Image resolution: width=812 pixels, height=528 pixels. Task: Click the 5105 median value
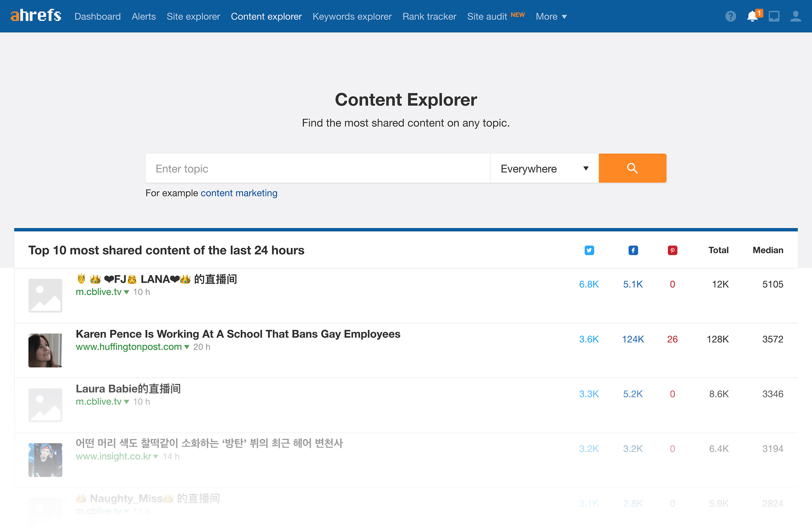click(773, 284)
